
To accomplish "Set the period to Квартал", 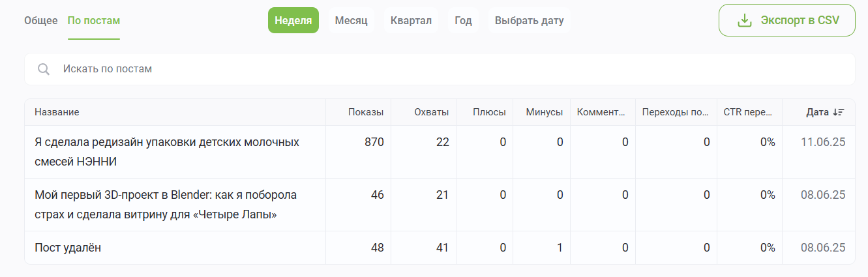I will click(x=411, y=20).
